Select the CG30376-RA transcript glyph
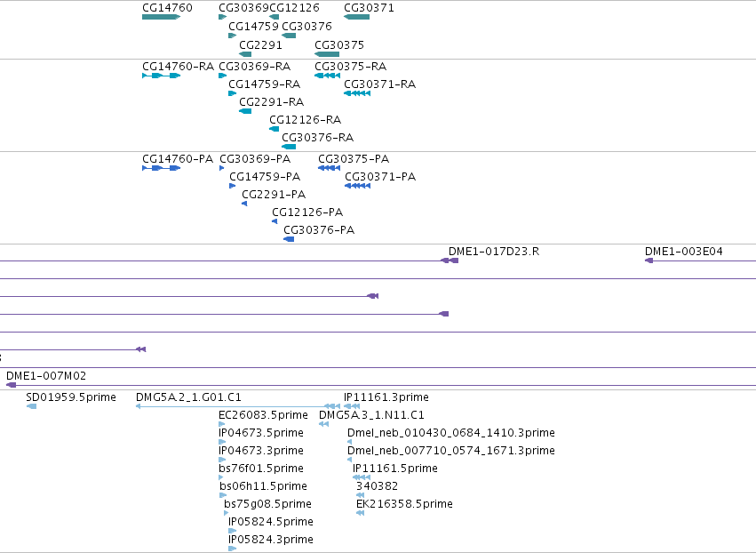This screenshot has height=553, width=756. tap(289, 147)
